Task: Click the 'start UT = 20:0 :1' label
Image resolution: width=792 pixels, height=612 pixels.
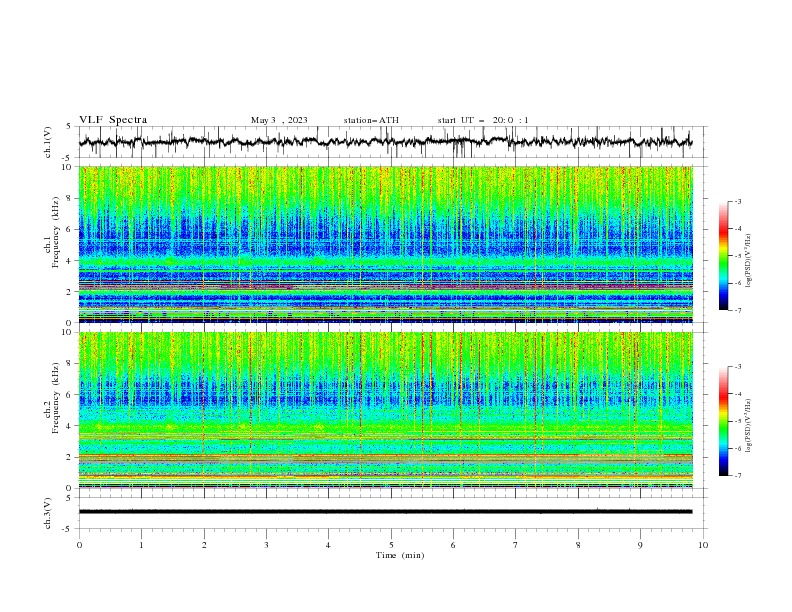Action: [x=483, y=120]
